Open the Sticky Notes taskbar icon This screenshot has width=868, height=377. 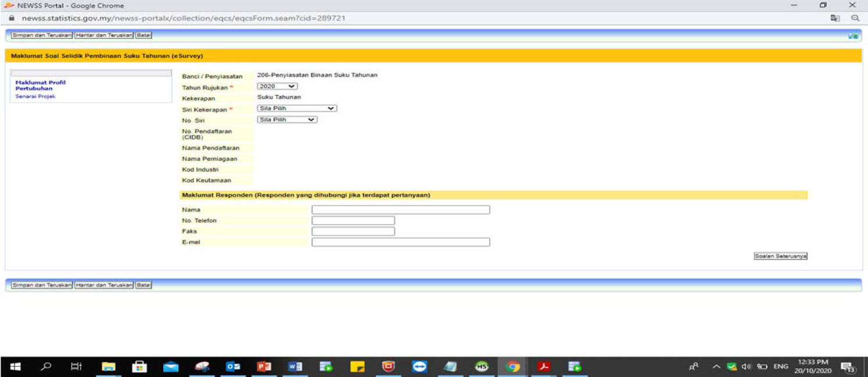[x=357, y=367]
